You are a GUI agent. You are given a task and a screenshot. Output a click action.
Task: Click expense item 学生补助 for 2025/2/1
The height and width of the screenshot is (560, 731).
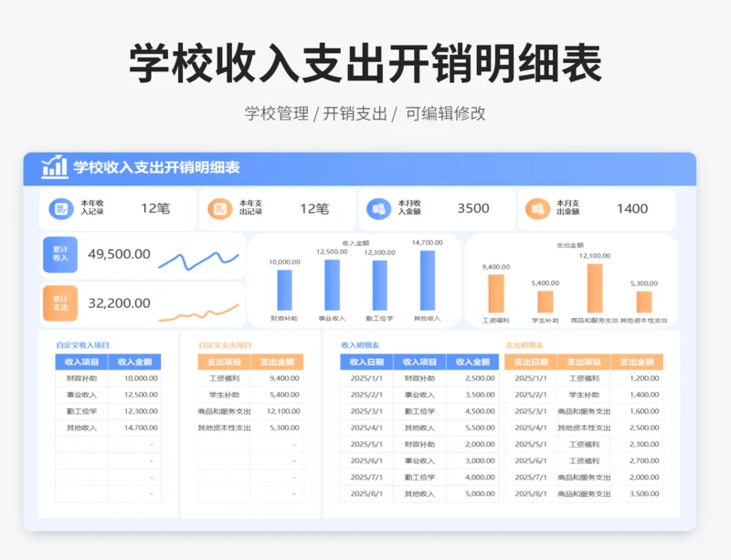[x=584, y=395]
